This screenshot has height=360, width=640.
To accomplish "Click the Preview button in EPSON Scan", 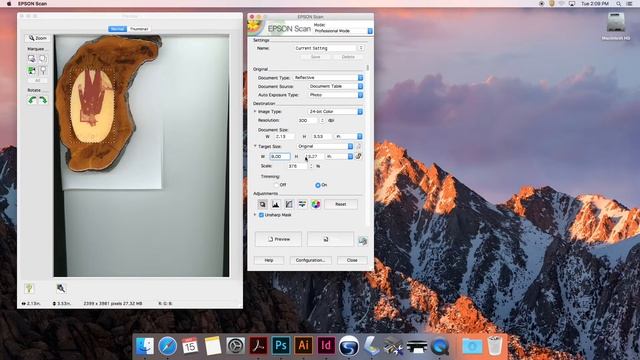I will tap(278, 239).
